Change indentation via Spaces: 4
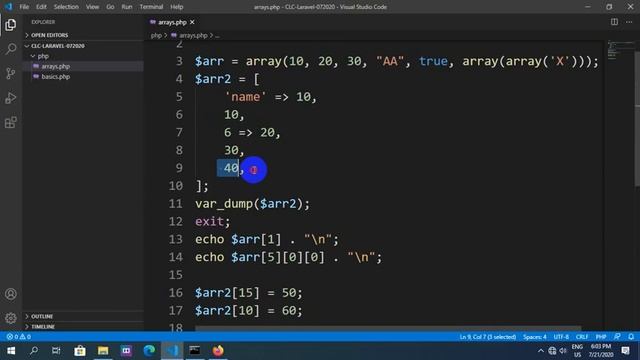The image size is (640, 360). click(535, 337)
